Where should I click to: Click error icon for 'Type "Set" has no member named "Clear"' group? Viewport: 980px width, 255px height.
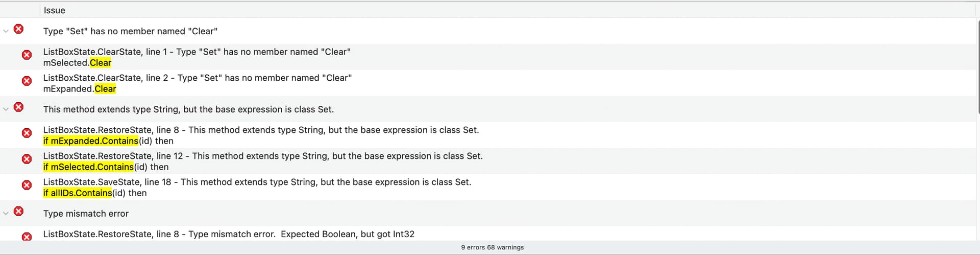18,29
